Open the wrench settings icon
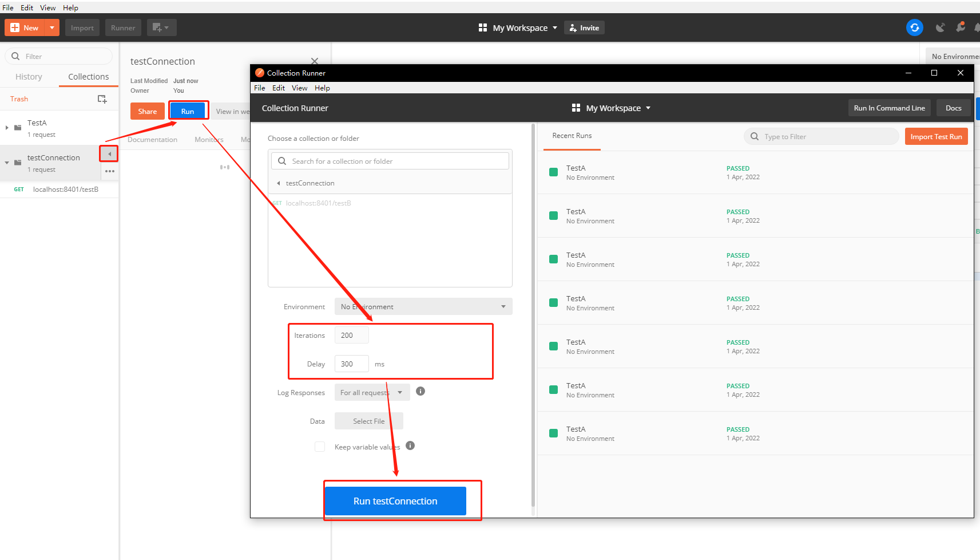This screenshot has width=980, height=560. point(961,27)
